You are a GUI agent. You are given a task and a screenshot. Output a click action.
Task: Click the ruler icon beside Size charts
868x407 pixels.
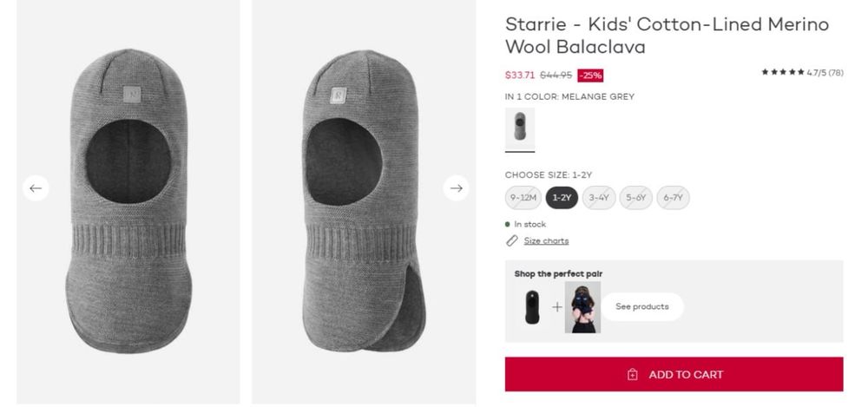pos(512,241)
